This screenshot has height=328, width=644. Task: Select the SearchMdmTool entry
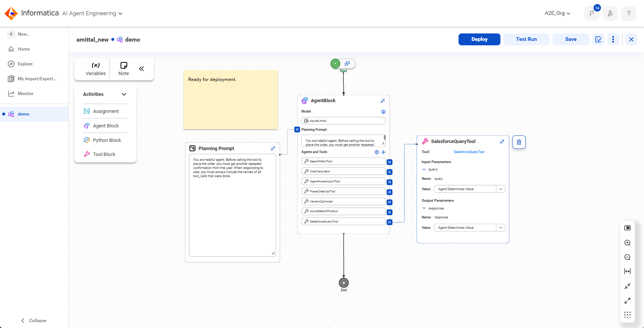(344, 161)
